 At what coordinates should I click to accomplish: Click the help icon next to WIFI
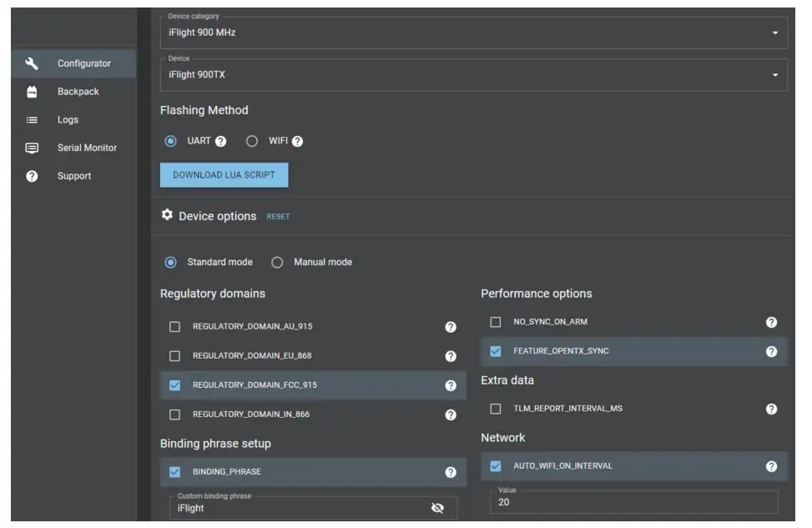click(x=297, y=141)
